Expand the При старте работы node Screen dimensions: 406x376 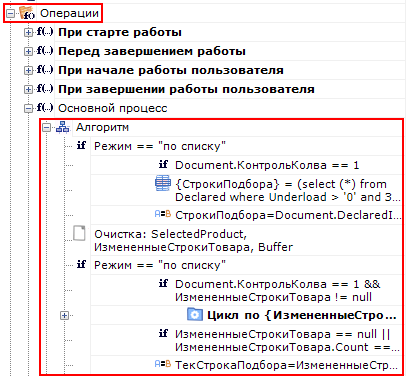tap(28, 33)
